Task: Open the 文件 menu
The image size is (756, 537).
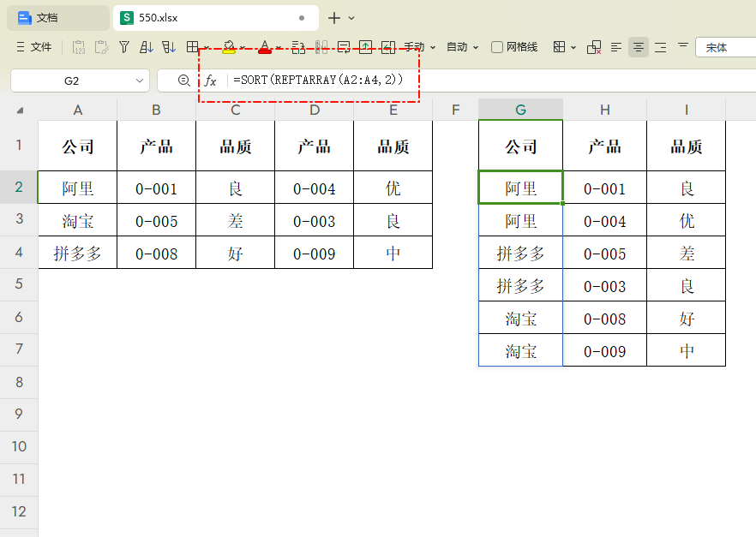Action: click(33, 47)
